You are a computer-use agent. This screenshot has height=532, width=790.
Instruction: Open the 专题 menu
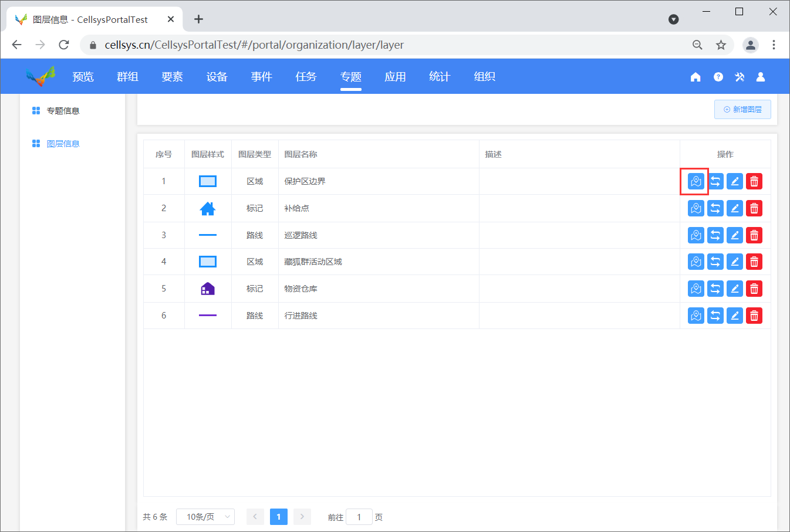coord(350,77)
